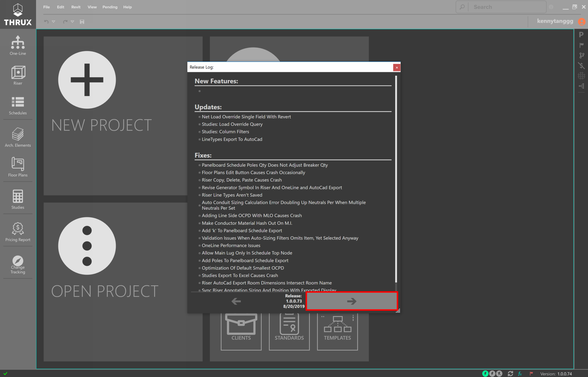Open the Pending menu
The image size is (588, 377).
pyautogui.click(x=110, y=7)
